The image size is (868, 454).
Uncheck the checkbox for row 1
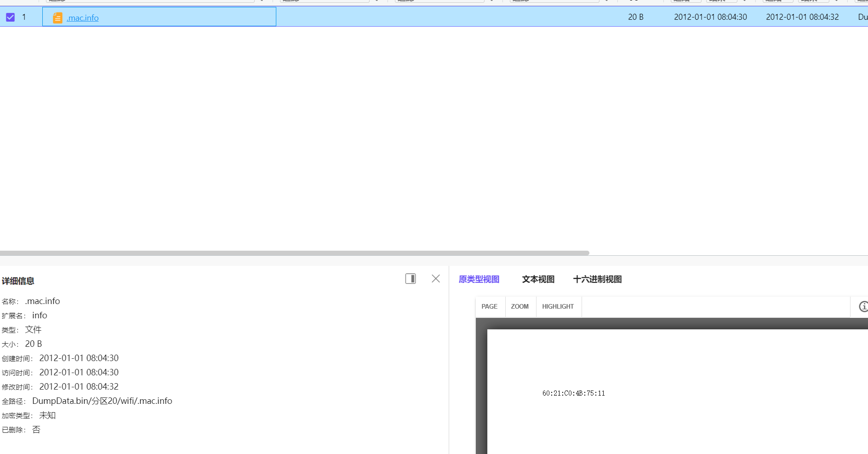coord(10,17)
